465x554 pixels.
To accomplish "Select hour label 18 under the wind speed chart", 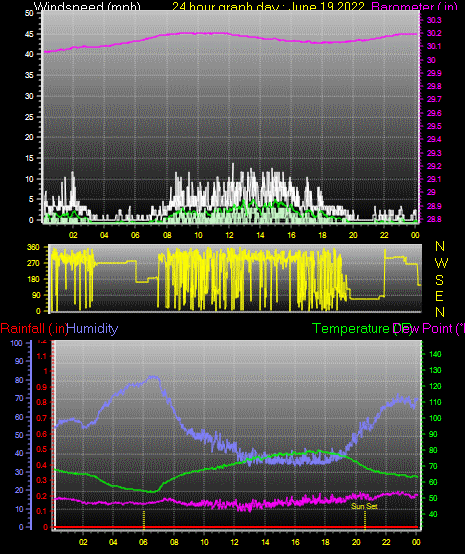I will coord(322,235).
